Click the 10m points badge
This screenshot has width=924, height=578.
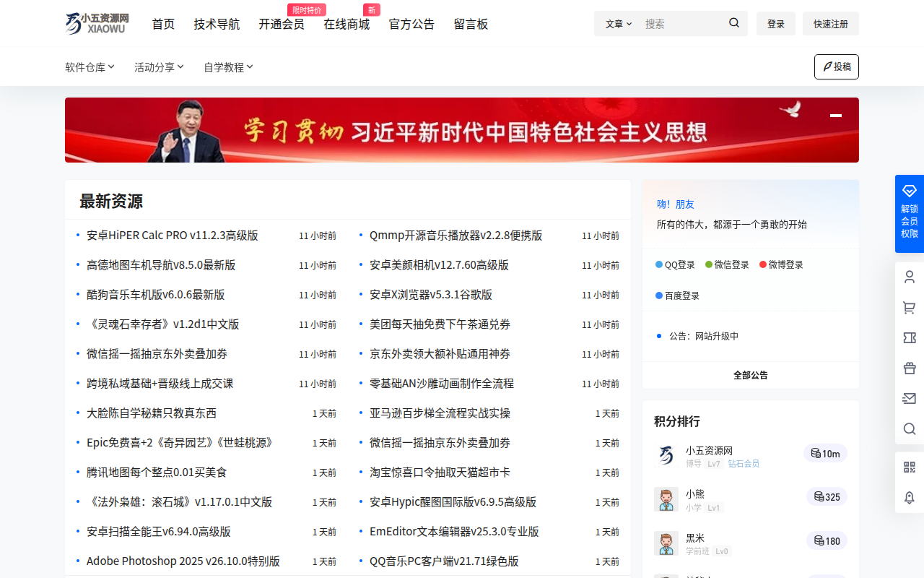coord(825,453)
